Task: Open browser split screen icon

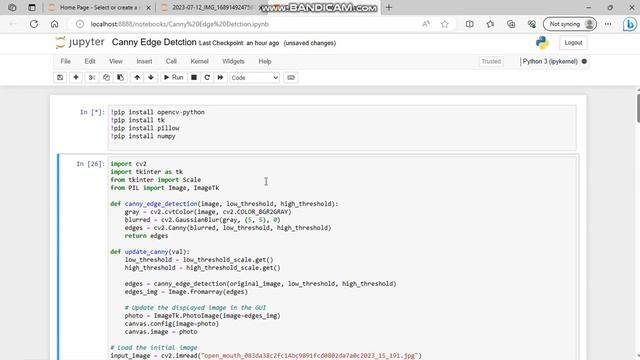Action: [x=470, y=24]
